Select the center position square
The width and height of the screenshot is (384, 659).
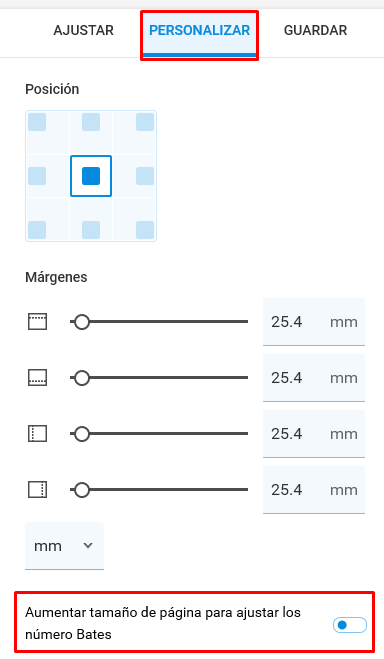pyautogui.click(x=91, y=176)
